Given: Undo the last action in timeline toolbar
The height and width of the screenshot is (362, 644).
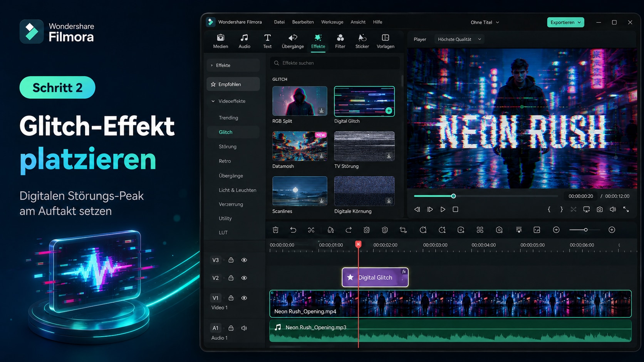Looking at the screenshot, I should point(293,230).
